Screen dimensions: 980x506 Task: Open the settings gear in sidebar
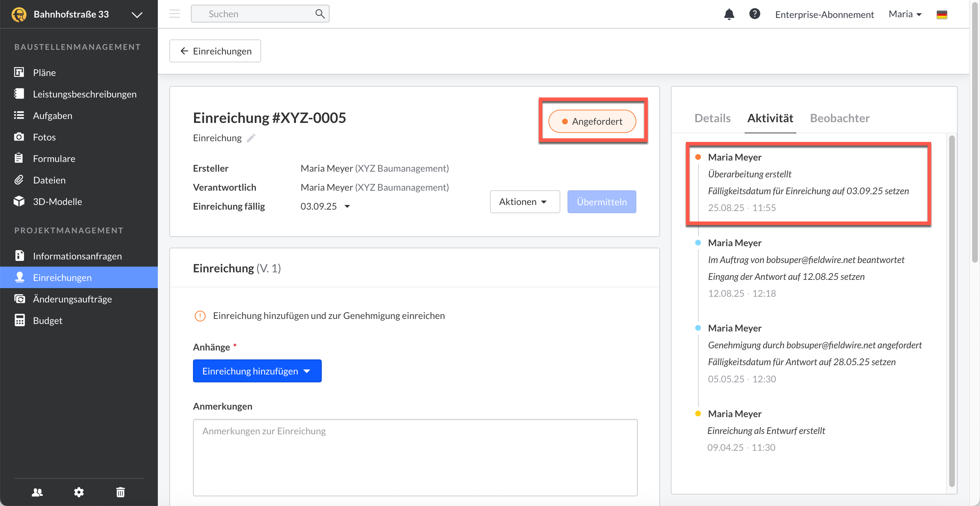click(x=79, y=492)
